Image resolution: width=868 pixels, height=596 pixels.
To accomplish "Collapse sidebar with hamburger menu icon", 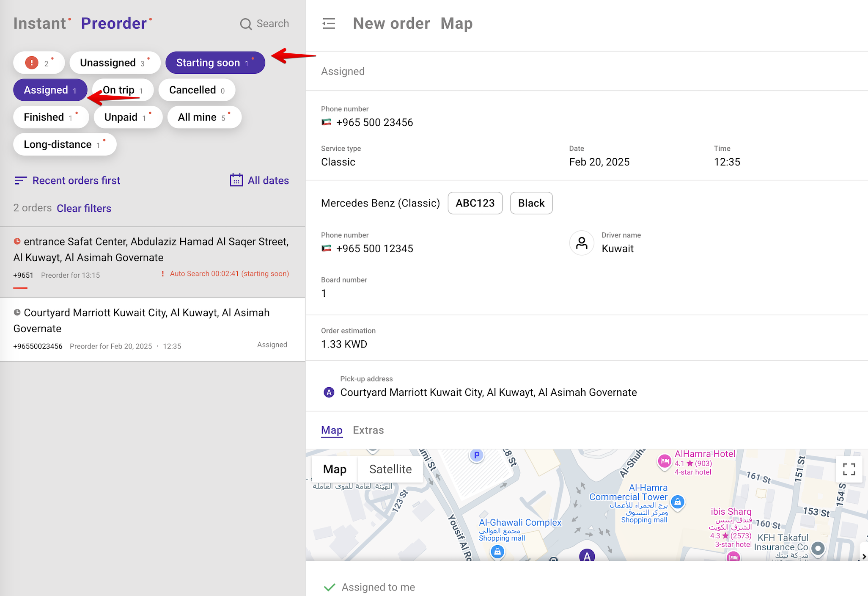I will [329, 24].
